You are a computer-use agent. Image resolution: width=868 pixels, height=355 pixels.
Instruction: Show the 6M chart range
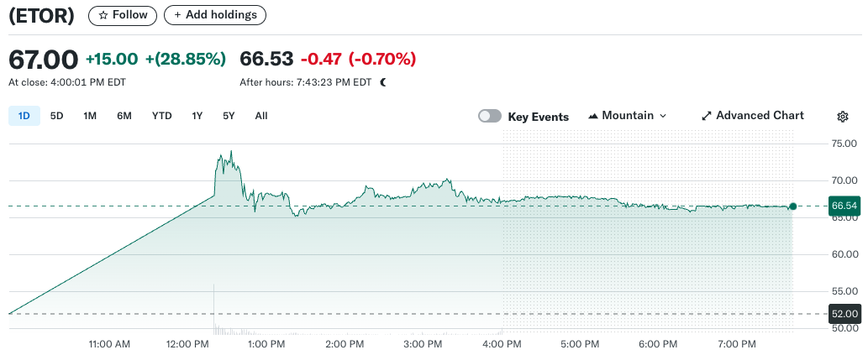[124, 116]
